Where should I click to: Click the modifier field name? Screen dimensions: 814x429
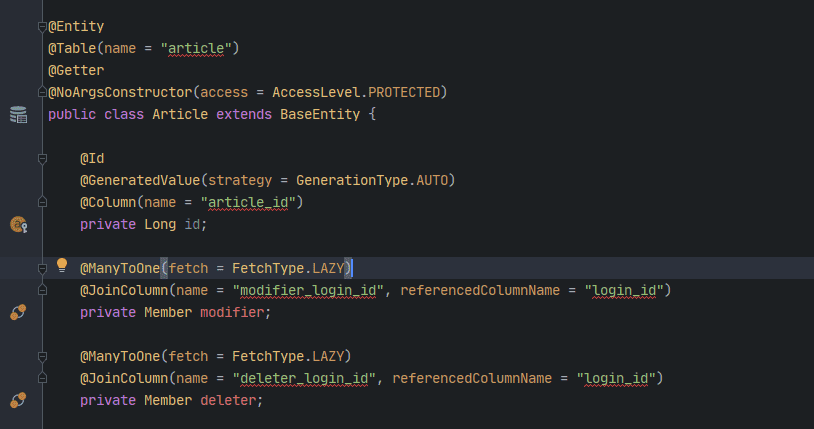coord(232,312)
